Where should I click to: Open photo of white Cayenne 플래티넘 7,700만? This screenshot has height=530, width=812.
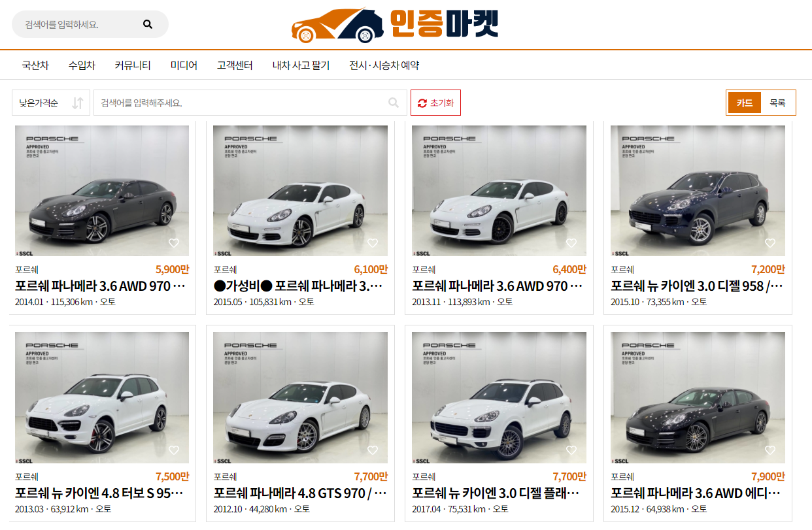coord(499,398)
